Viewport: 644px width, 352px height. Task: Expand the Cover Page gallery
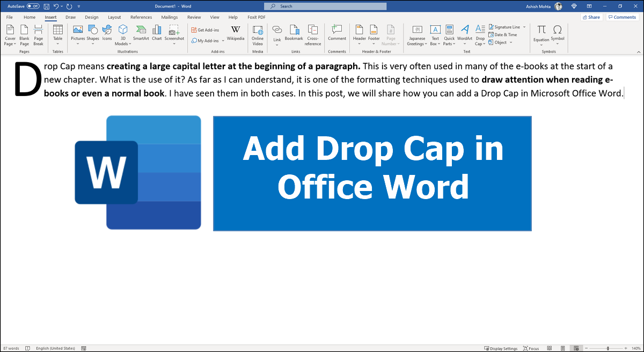[x=10, y=35]
